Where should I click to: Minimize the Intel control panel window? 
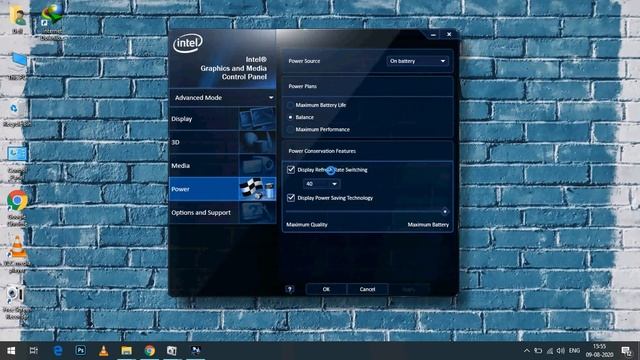point(433,35)
